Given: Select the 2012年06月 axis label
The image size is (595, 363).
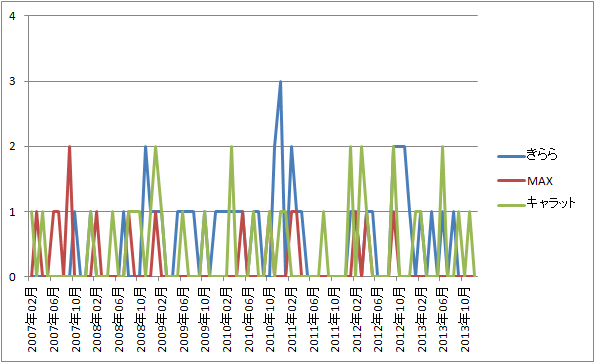Looking at the screenshot, I should click(x=379, y=320).
